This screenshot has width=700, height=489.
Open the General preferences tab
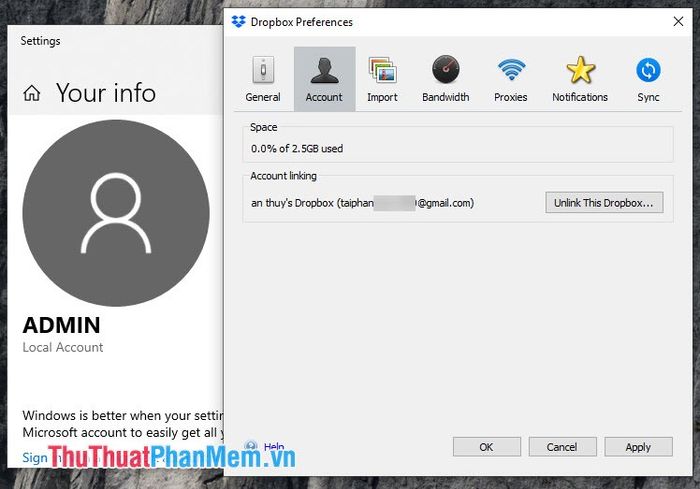coord(263,79)
